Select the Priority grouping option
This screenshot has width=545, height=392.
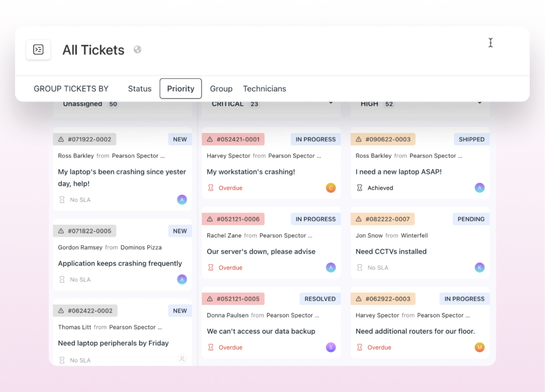180,89
